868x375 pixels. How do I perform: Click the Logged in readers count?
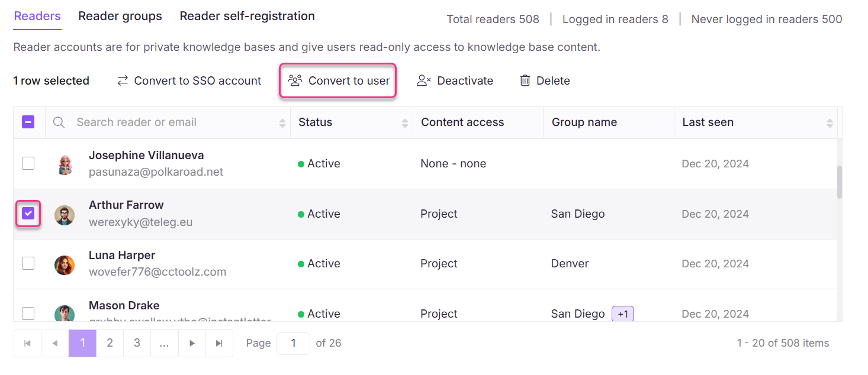615,19
